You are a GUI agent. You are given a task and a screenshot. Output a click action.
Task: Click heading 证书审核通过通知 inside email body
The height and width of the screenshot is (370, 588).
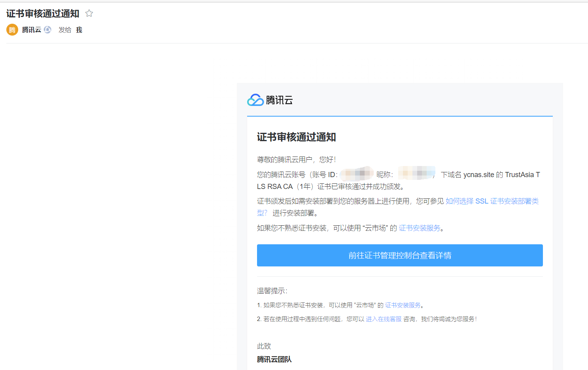pos(297,137)
